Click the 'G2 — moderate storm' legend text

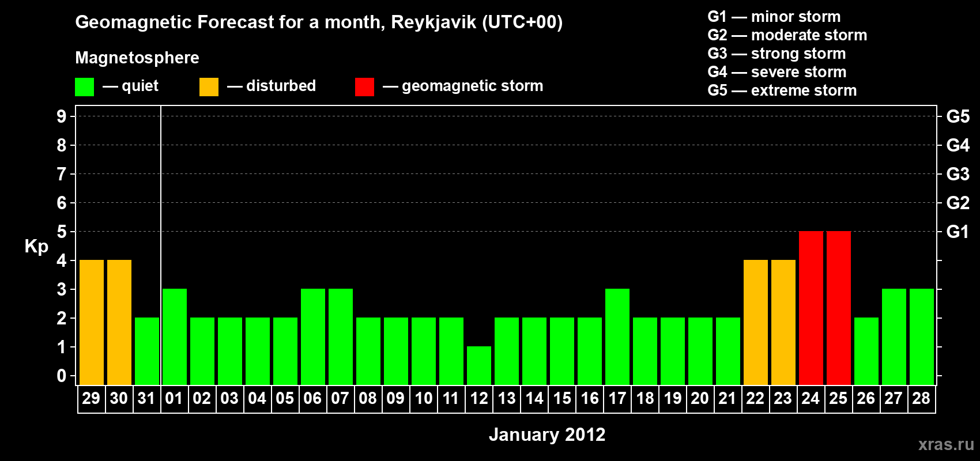pyautogui.click(x=787, y=35)
